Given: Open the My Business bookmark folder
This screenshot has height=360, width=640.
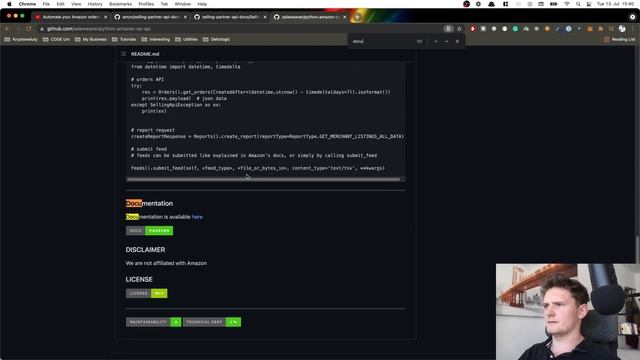Looking at the screenshot, I should click(x=91, y=39).
